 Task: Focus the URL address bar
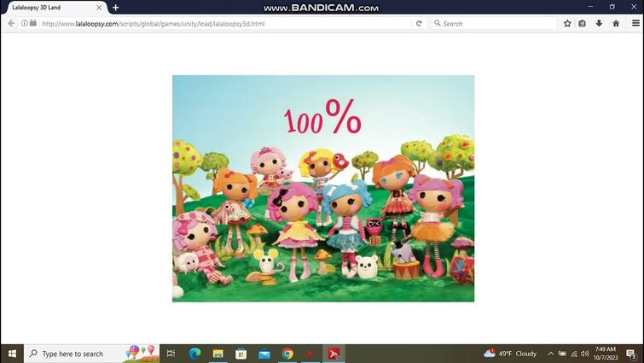tap(226, 23)
